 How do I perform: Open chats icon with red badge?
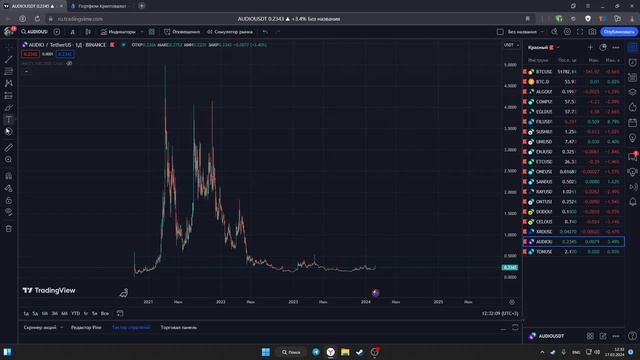point(632,156)
